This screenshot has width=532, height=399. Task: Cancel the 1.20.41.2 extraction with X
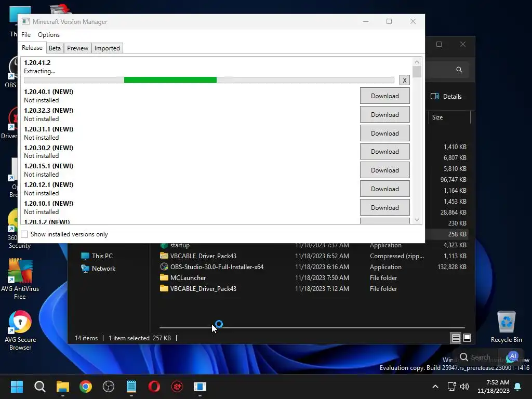pyautogui.click(x=404, y=80)
